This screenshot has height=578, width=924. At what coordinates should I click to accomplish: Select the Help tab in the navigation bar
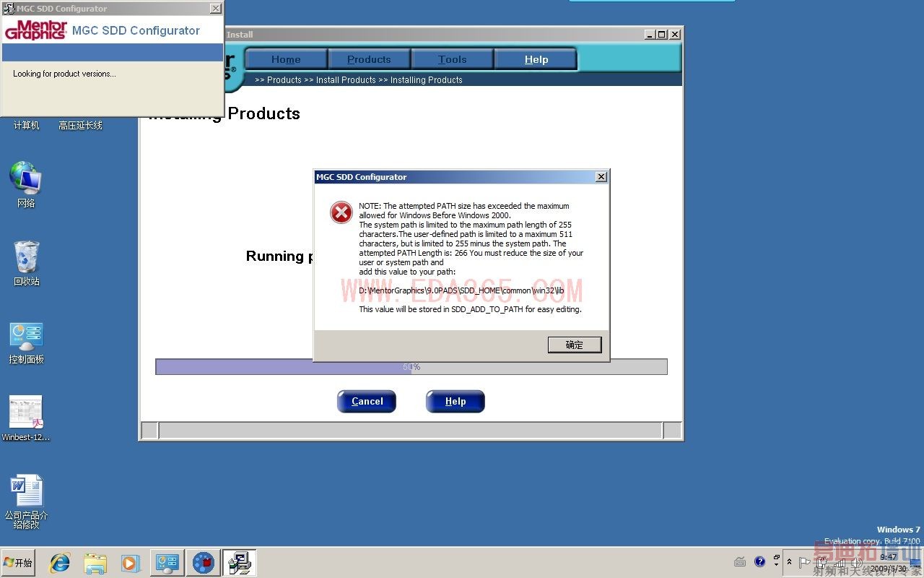[536, 59]
